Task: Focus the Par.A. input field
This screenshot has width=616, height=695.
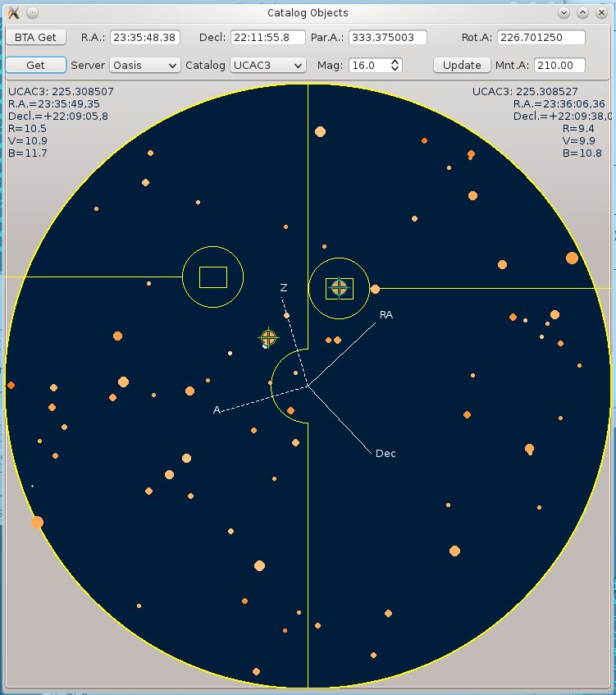Action: (x=387, y=37)
